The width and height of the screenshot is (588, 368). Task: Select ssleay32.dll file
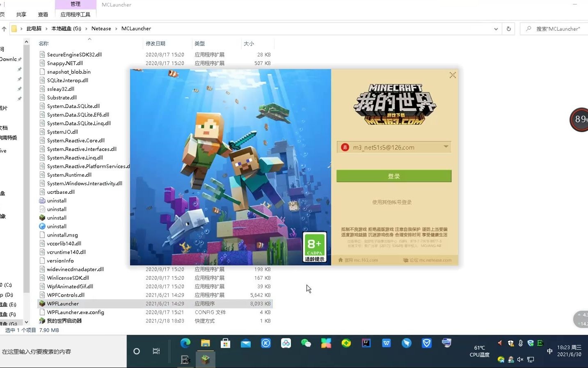point(61,89)
